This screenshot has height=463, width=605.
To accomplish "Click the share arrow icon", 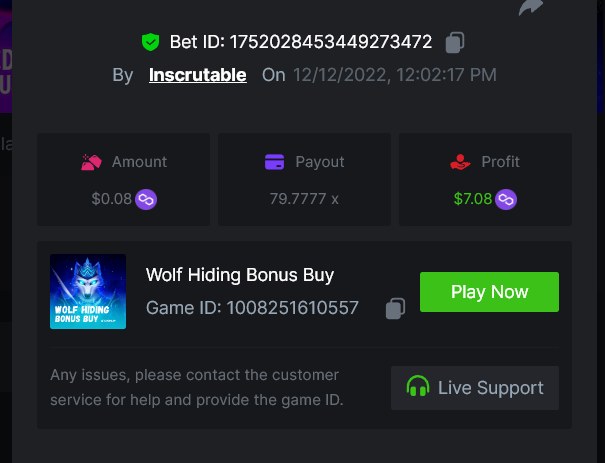I will 529,7.
